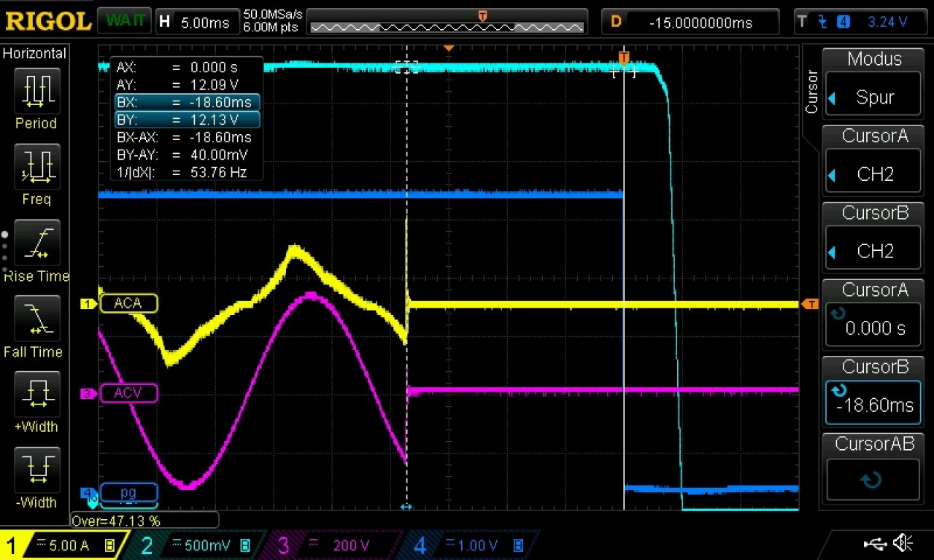The height and width of the screenshot is (560, 934).
Task: Choose the Rise Time measurement icon
Action: point(36,244)
